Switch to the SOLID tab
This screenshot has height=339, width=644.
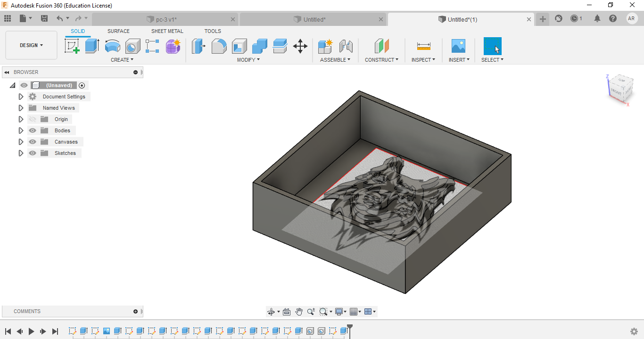pos(78,31)
